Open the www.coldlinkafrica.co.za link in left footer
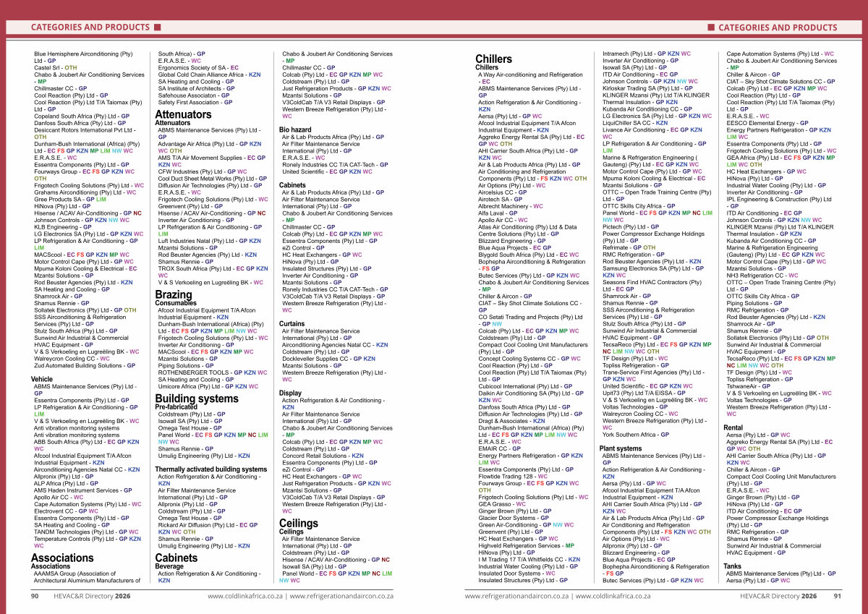The image size is (868, 614). [245, 596]
